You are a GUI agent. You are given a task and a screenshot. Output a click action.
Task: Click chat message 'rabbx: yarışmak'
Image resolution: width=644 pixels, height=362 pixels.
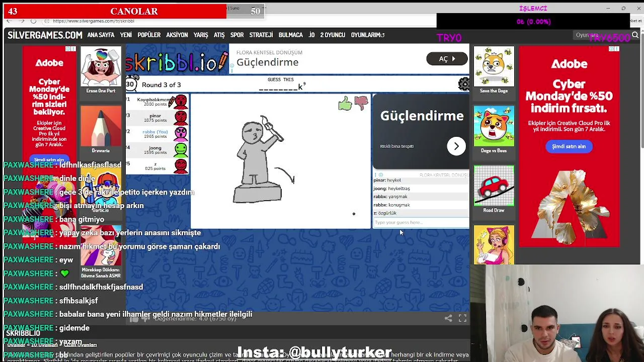(x=390, y=197)
